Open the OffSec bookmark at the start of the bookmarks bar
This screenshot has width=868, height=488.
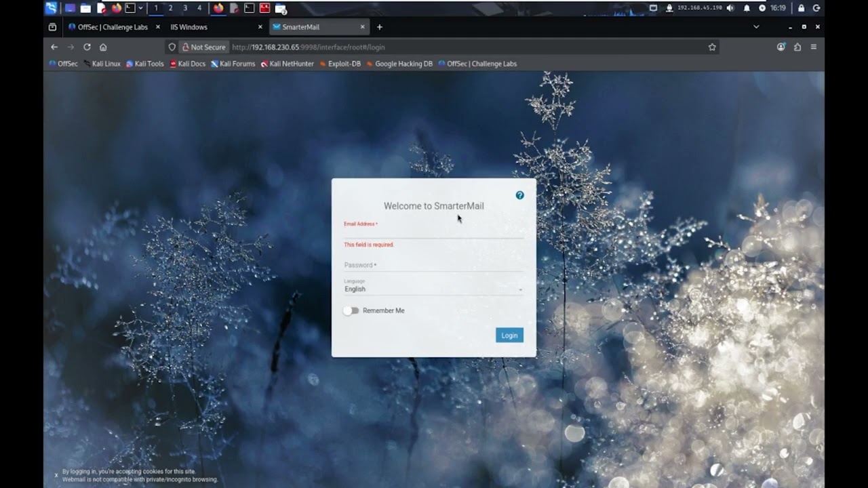pyautogui.click(x=64, y=64)
